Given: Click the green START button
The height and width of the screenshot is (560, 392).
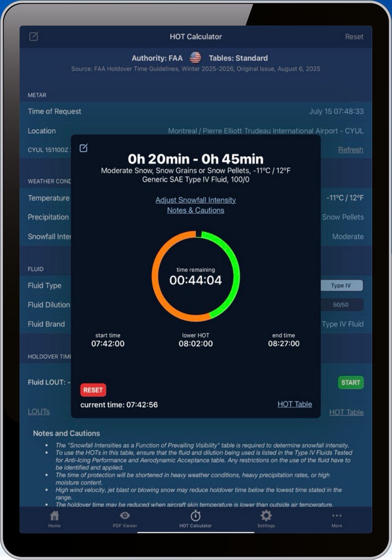Looking at the screenshot, I should (350, 382).
